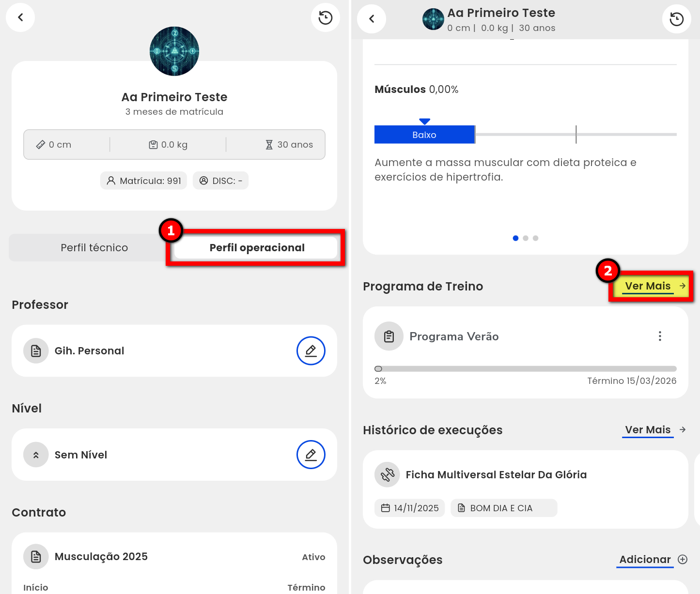The height and width of the screenshot is (594, 700).
Task: Open Ficha Multiversal Estelar Da Glória card
Action: point(496,475)
